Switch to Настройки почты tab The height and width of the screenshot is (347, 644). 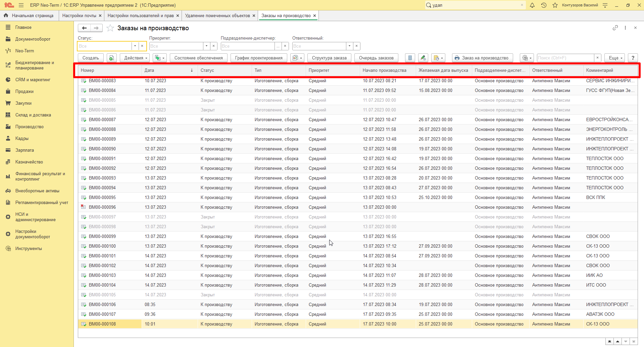pos(79,15)
